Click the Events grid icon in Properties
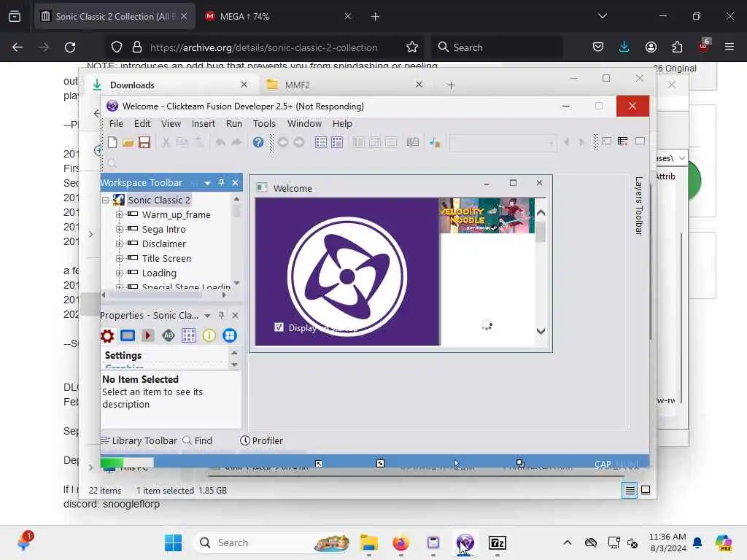This screenshot has height=560, width=747. (189, 335)
